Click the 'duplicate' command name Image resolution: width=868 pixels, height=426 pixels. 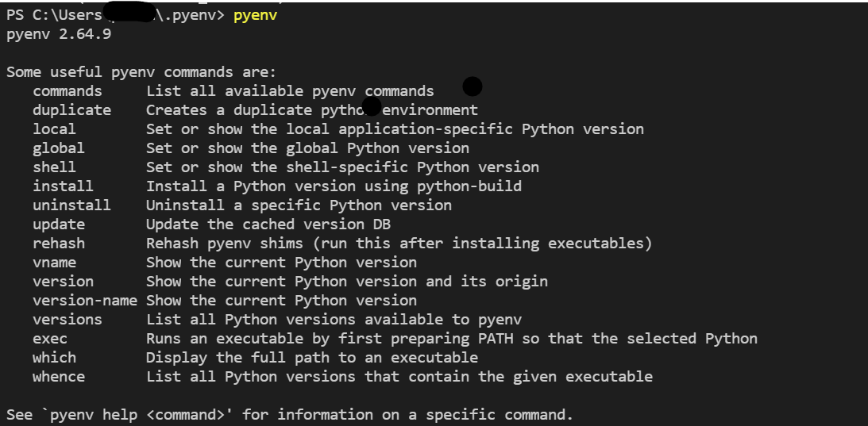(71, 110)
